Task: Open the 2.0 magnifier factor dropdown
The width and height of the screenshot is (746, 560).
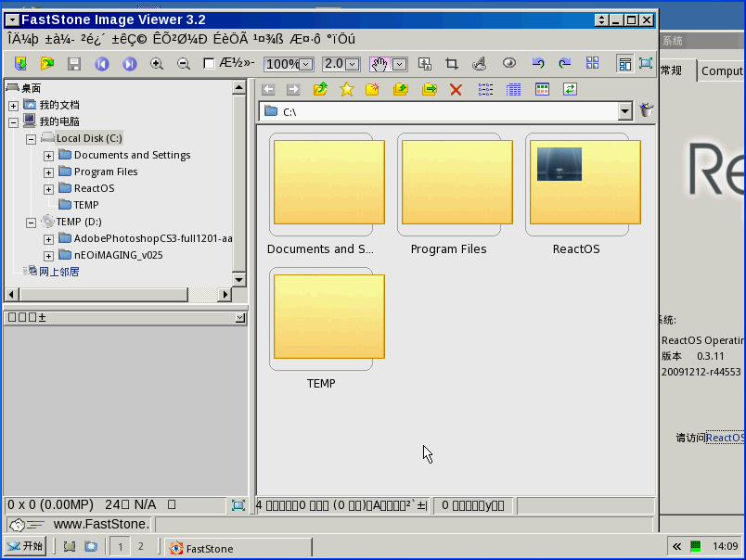Action: 352,64
